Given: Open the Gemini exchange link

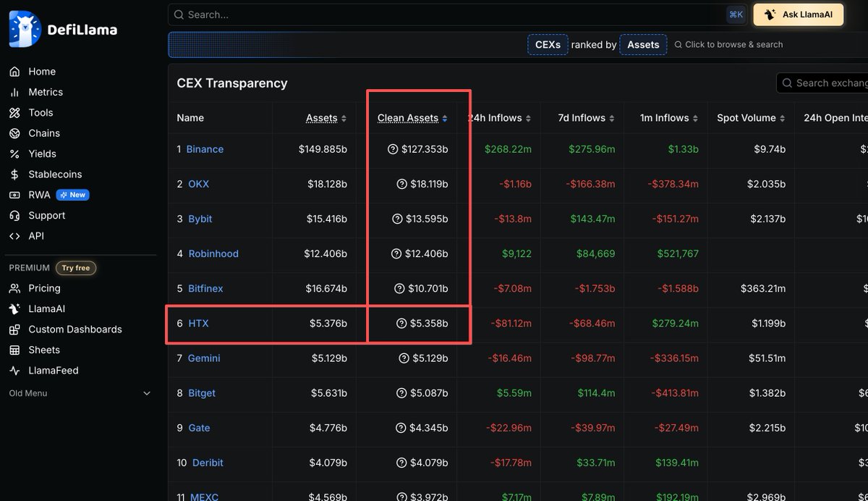Looking at the screenshot, I should (204, 358).
